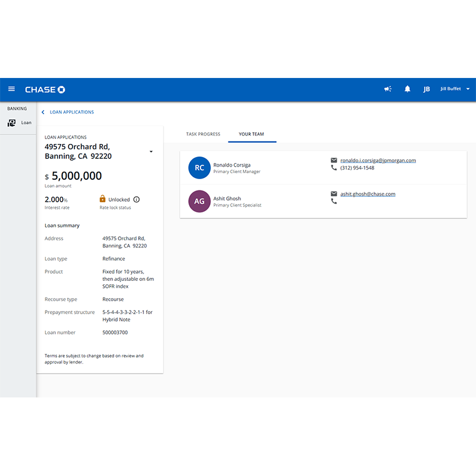The width and height of the screenshot is (476, 476).
Task: Click the info icon beside Unlocked
Action: [136, 199]
